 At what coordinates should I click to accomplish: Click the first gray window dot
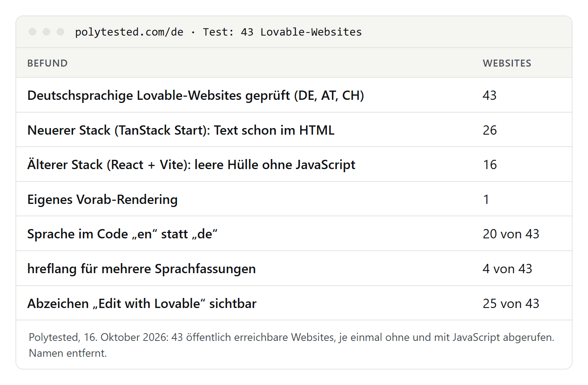[32, 32]
